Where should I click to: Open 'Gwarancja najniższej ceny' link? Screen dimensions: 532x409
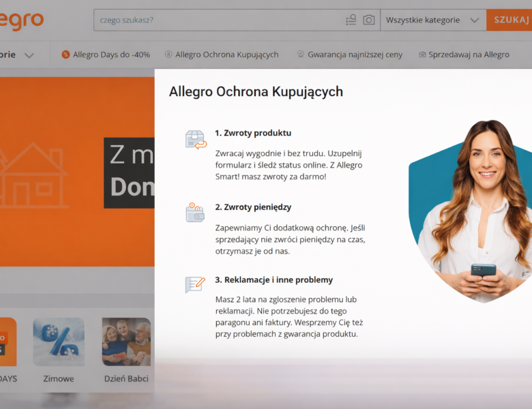click(x=355, y=55)
